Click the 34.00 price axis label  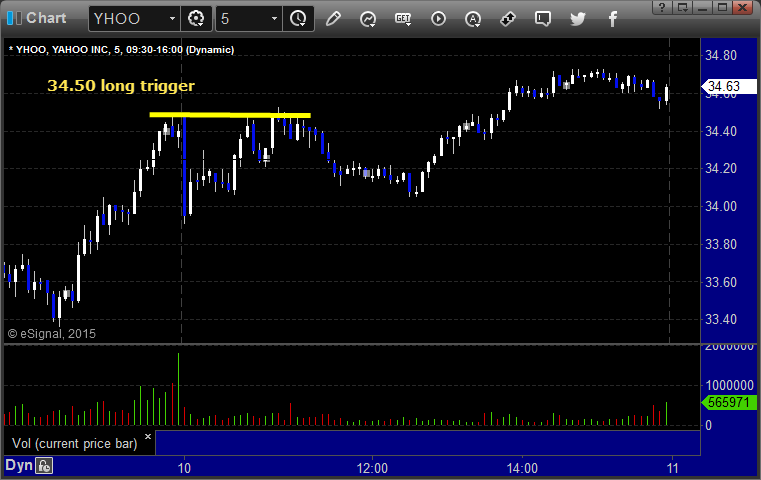click(721, 206)
